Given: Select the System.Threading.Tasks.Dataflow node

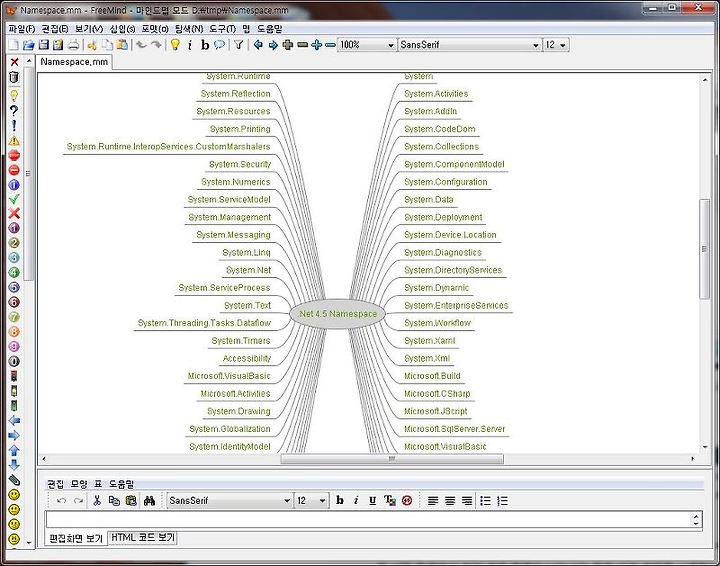Looking at the screenshot, I should point(204,323).
